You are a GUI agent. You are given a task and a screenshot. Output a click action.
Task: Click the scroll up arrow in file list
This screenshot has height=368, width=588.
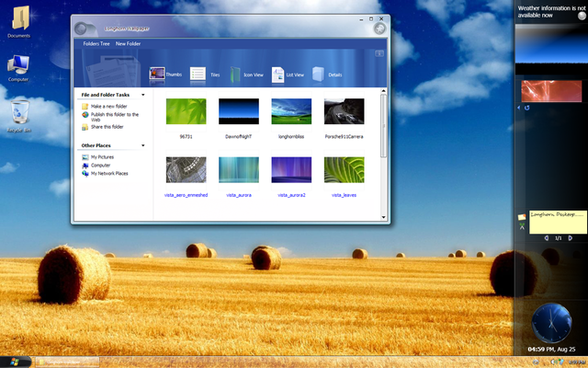pyautogui.click(x=383, y=91)
